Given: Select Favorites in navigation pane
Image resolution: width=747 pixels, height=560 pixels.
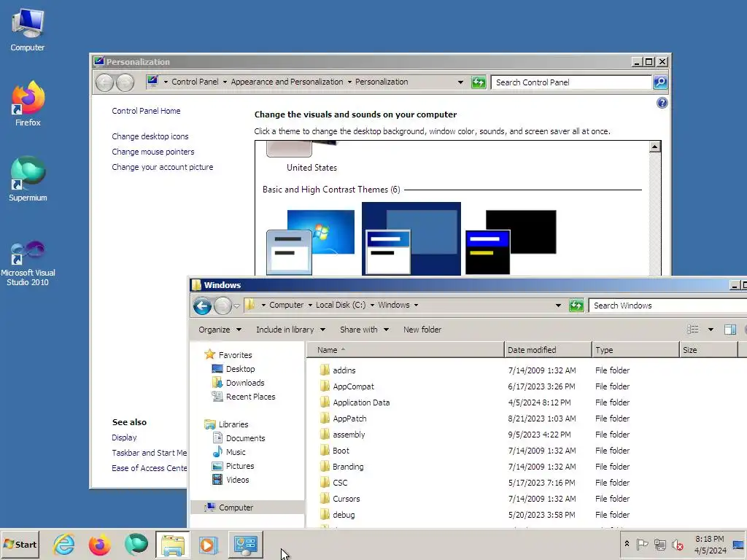Looking at the screenshot, I should (x=228, y=355).
